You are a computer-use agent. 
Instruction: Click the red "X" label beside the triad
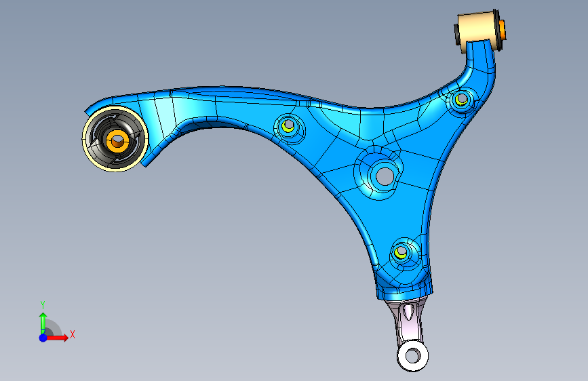pos(73,334)
